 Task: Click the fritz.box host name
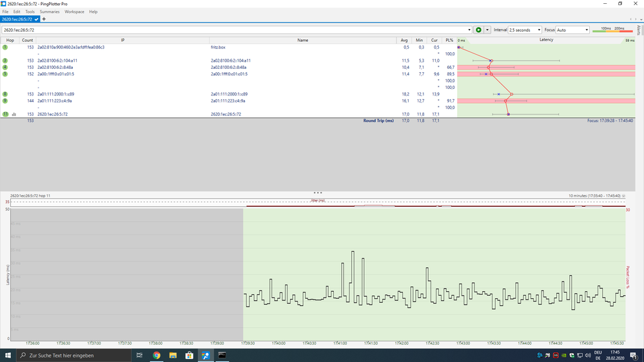point(218,47)
